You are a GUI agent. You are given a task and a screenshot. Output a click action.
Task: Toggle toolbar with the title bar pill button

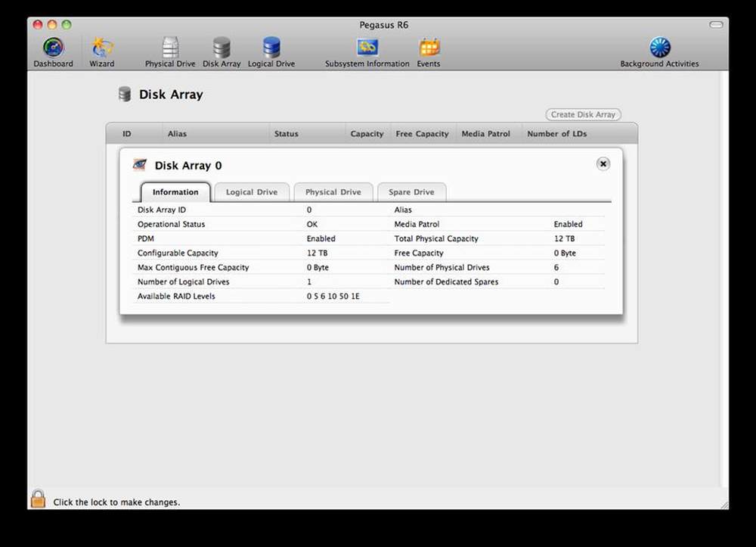716,25
